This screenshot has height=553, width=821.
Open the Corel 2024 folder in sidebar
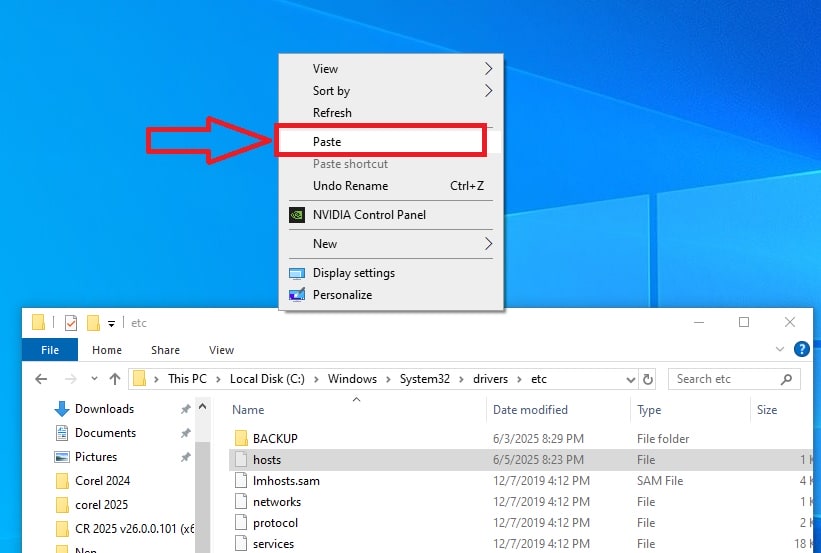[x=103, y=481]
